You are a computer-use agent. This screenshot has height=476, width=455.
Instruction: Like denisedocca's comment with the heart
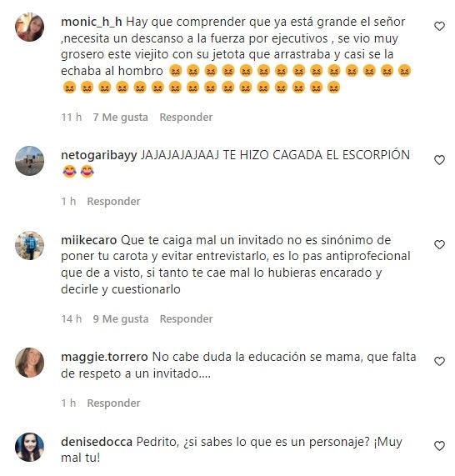(x=439, y=446)
